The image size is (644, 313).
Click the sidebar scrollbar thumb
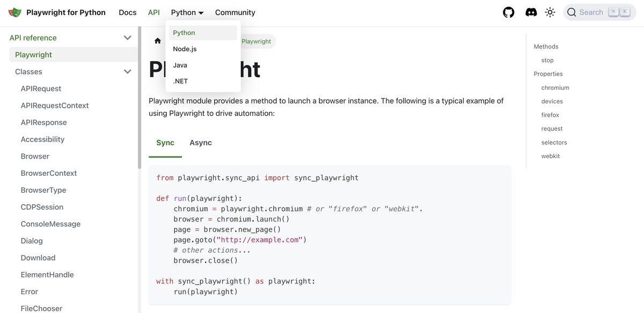pyautogui.click(x=140, y=96)
